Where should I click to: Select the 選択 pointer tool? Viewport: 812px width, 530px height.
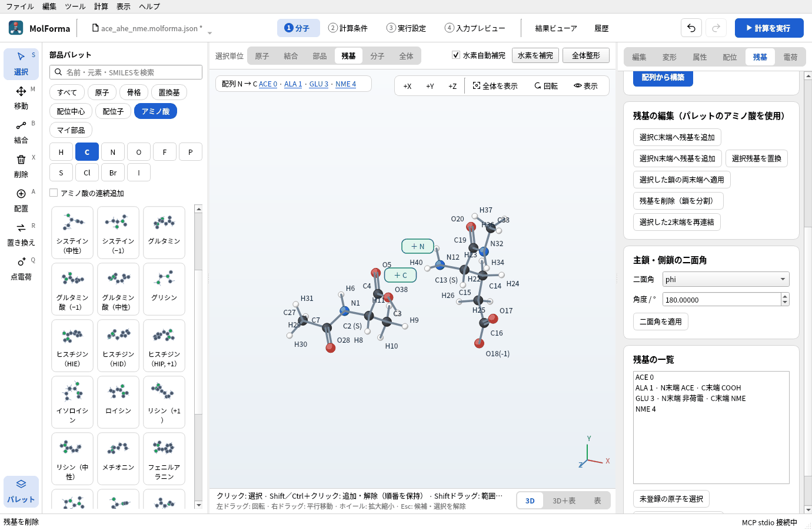point(21,64)
